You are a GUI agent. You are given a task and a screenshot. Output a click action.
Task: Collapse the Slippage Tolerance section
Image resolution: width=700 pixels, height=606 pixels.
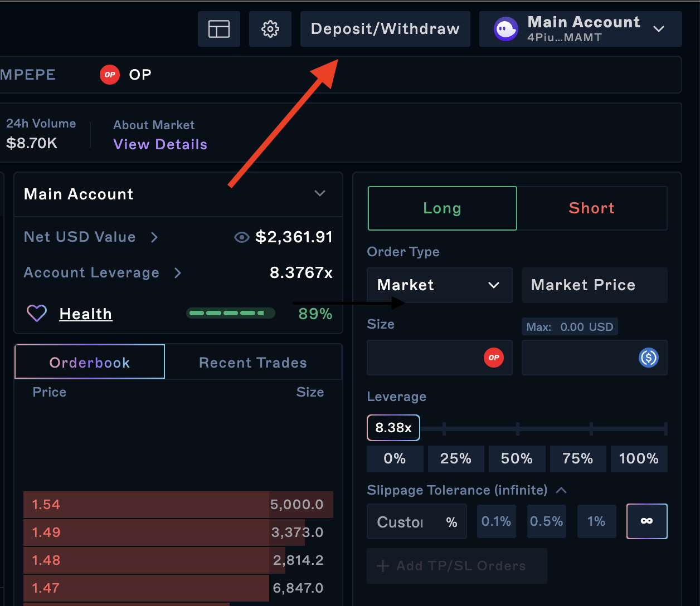click(x=561, y=490)
